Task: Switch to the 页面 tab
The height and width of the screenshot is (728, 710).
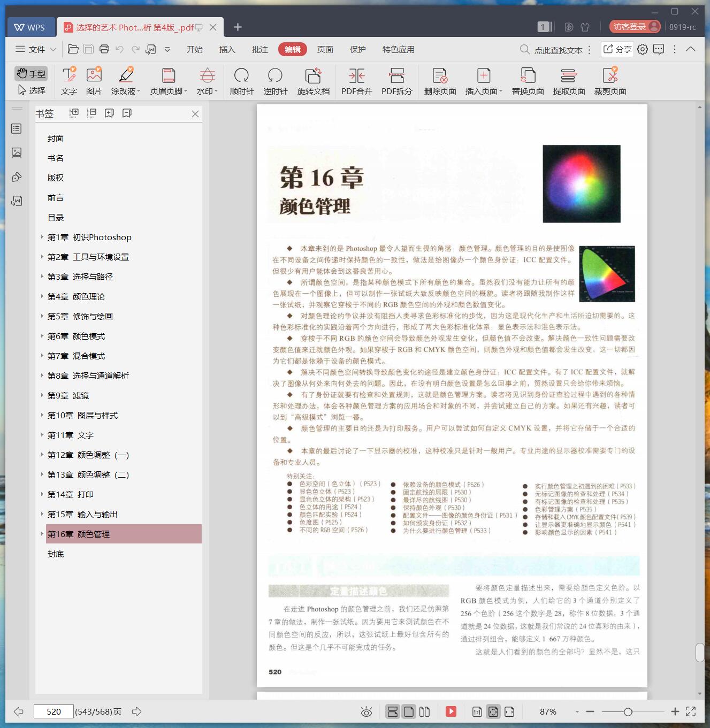Action: 325,49
